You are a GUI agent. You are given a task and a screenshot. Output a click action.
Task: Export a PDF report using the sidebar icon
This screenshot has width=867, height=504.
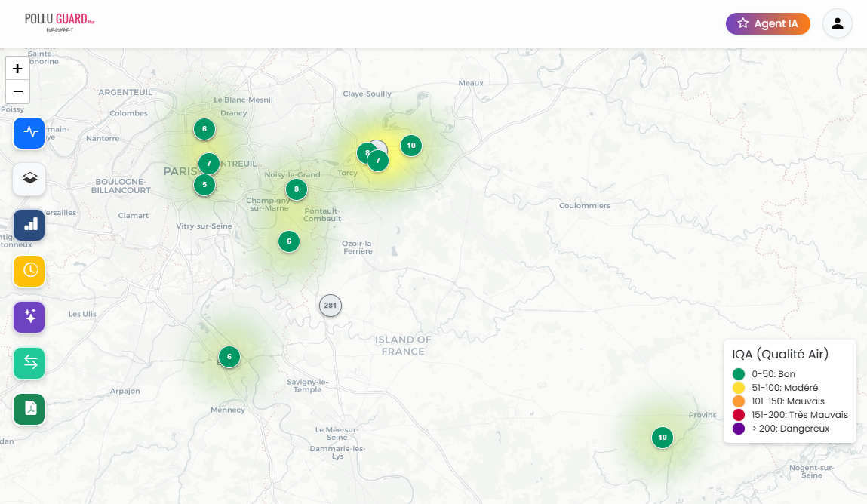(x=29, y=410)
